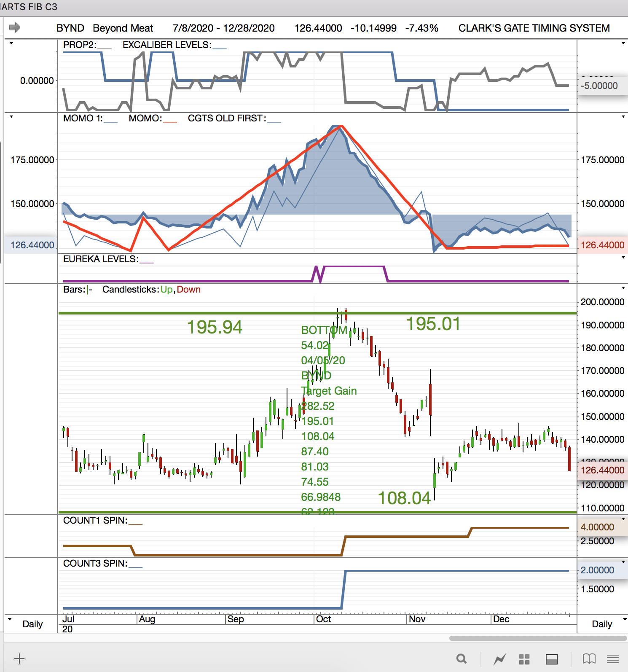Click the Jul 20 label on time axis
Screen dimensions: 628x672
(x=68, y=624)
